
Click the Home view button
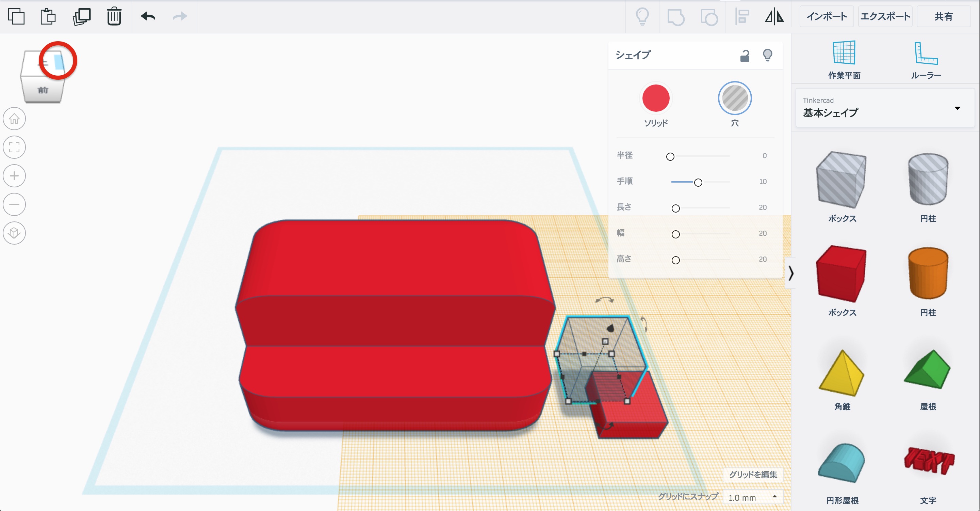pos(14,119)
